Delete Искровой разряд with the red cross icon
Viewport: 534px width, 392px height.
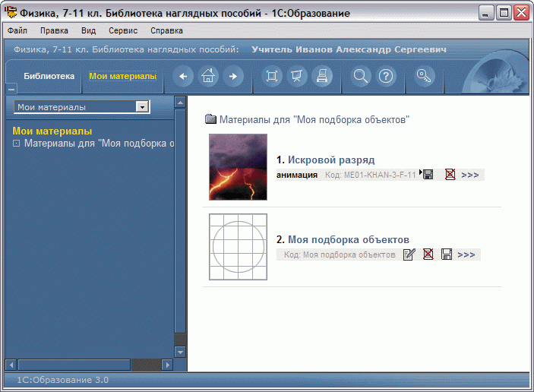pyautogui.click(x=450, y=175)
